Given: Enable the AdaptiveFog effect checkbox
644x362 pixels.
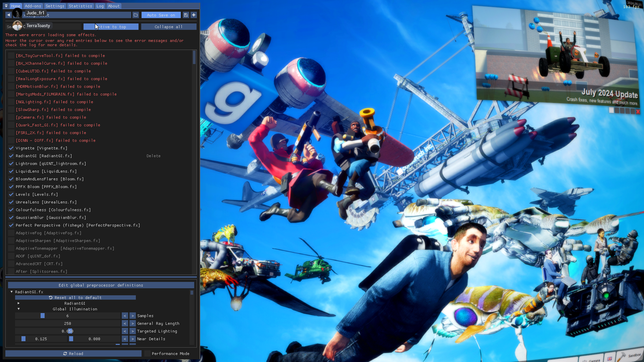Looking at the screenshot, I should [x=11, y=233].
